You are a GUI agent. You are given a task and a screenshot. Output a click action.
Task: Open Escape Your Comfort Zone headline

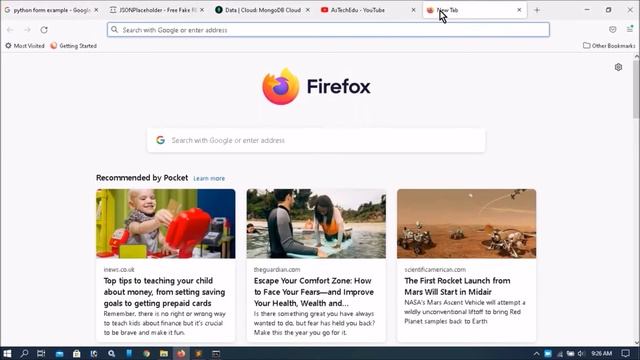pyautogui.click(x=314, y=292)
